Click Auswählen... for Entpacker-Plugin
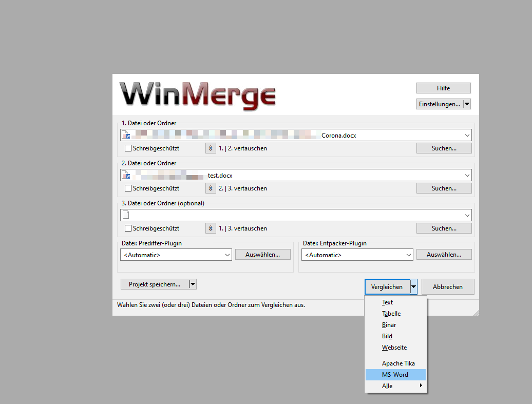 point(444,255)
